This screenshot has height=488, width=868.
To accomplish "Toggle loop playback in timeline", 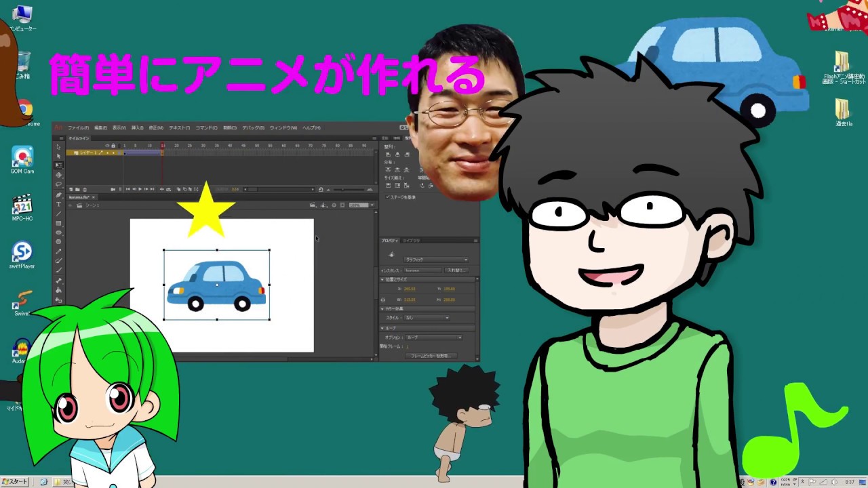I will point(168,189).
